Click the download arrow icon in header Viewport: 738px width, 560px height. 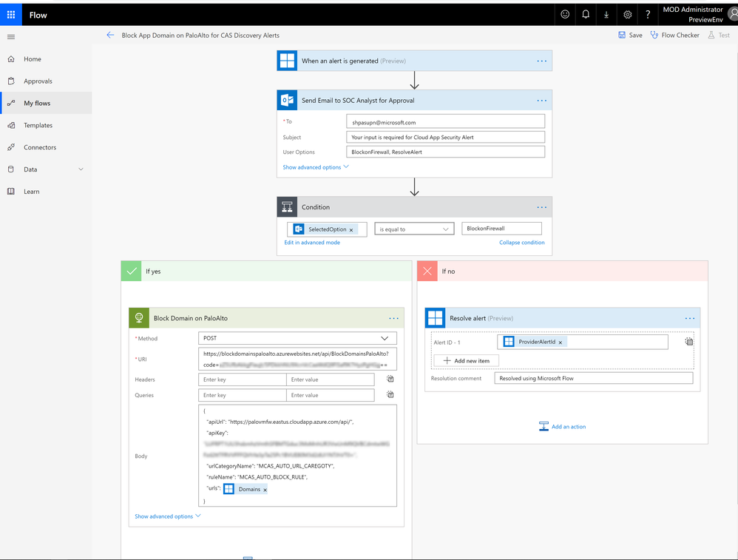pos(606,15)
